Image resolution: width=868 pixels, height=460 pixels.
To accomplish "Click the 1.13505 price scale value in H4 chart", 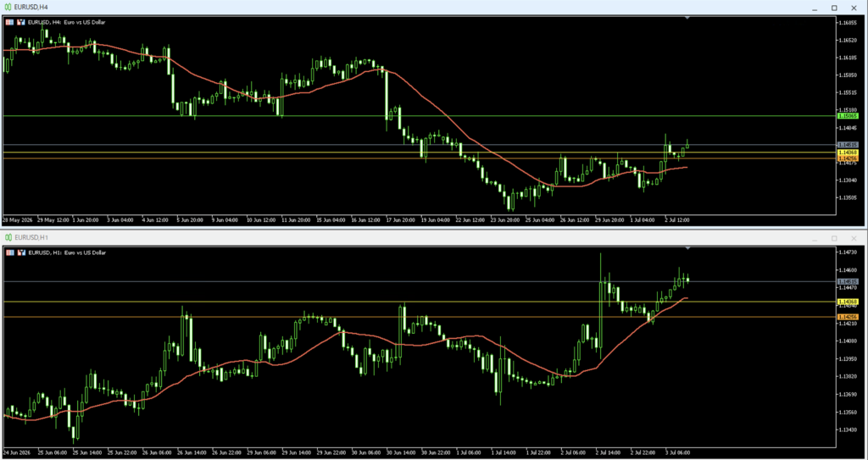I will point(848,197).
